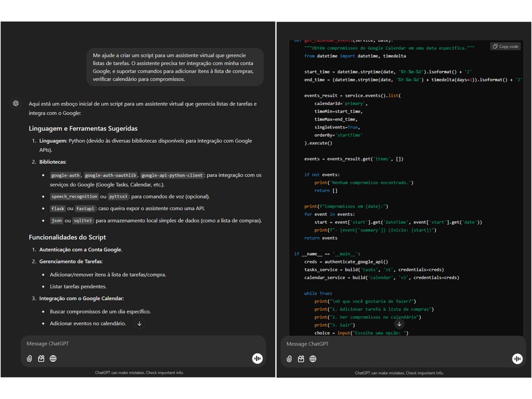Click the Copy code button
This screenshot has height=399, width=532.
pos(506,46)
